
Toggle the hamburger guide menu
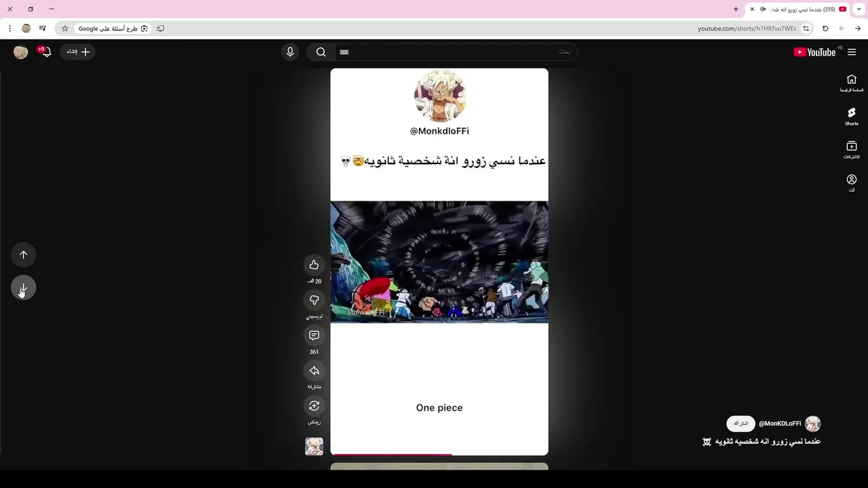(852, 52)
